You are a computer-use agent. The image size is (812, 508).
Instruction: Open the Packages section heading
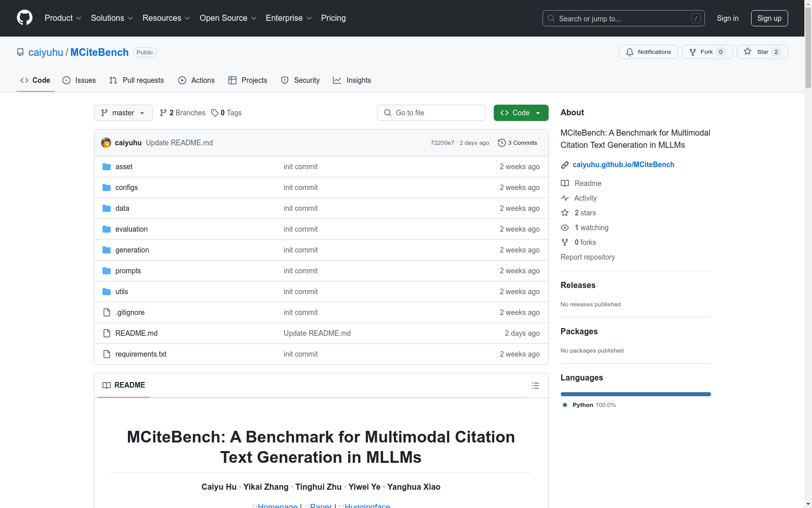click(x=579, y=331)
